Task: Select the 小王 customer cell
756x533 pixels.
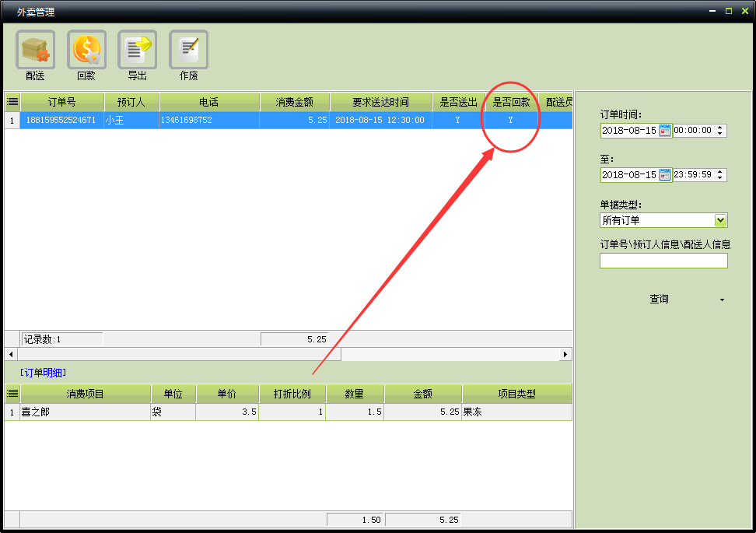Action: tap(131, 120)
